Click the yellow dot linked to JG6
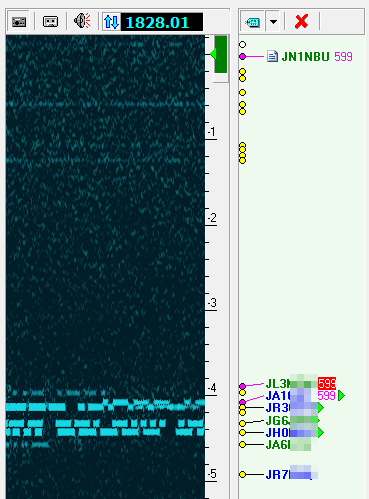This screenshot has height=499, width=369. 243,423
